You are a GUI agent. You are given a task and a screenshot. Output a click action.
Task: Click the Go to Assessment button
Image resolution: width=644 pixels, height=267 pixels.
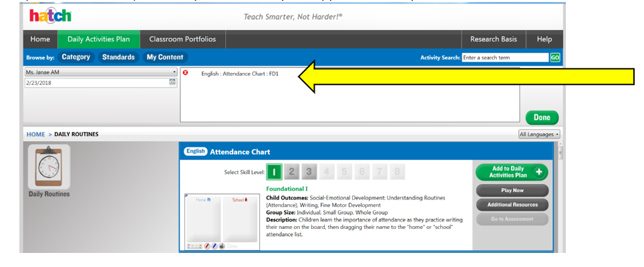click(512, 219)
